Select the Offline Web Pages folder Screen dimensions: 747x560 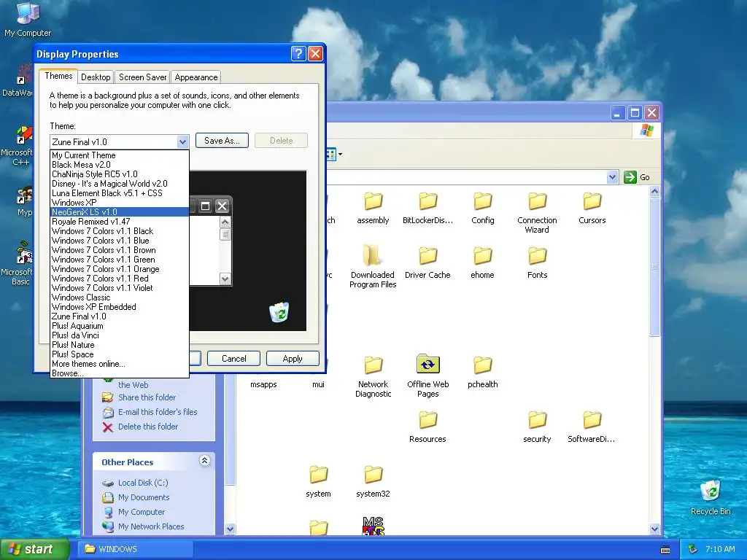coord(427,376)
